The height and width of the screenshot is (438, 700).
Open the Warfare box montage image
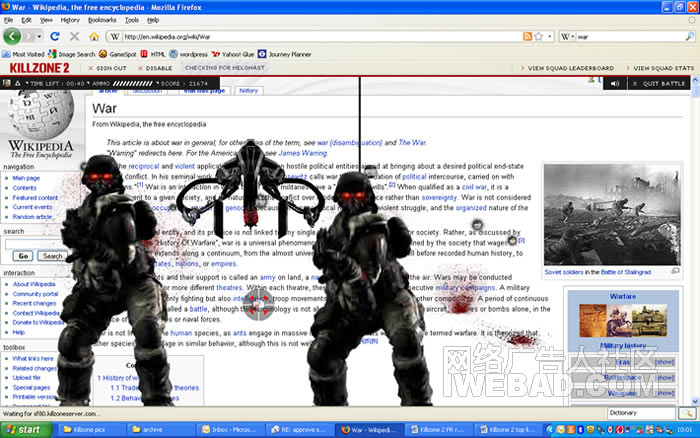623,320
